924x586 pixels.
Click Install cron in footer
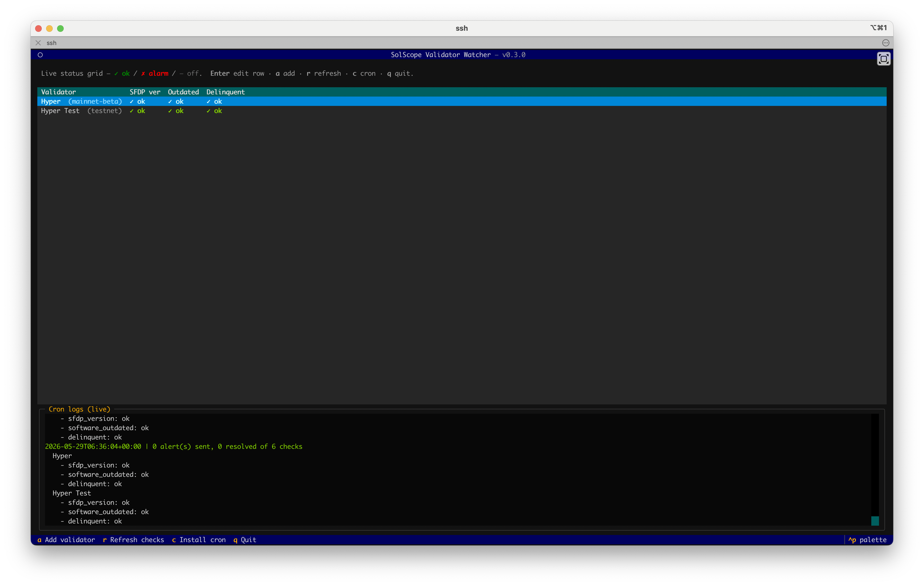[x=198, y=540]
